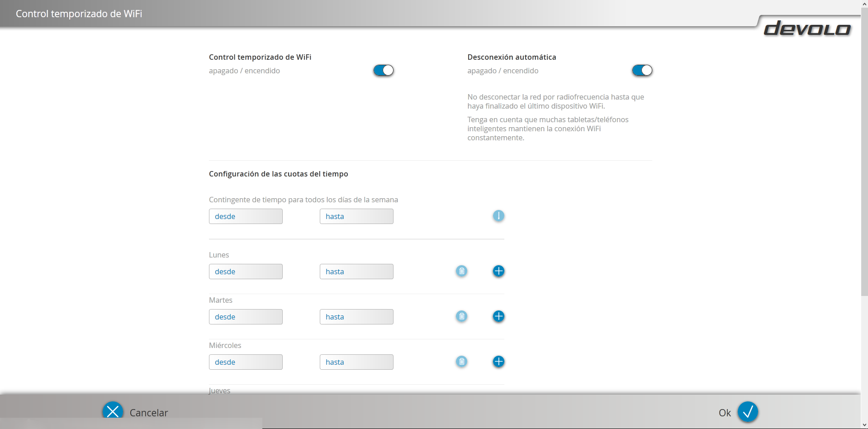
Task: Click the 'Desconexión automática' heading
Action: [x=512, y=57]
